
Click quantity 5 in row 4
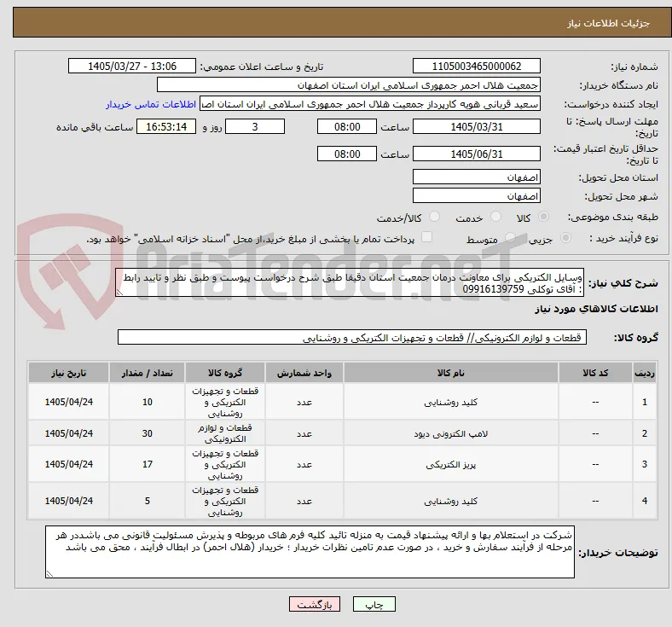[147, 501]
